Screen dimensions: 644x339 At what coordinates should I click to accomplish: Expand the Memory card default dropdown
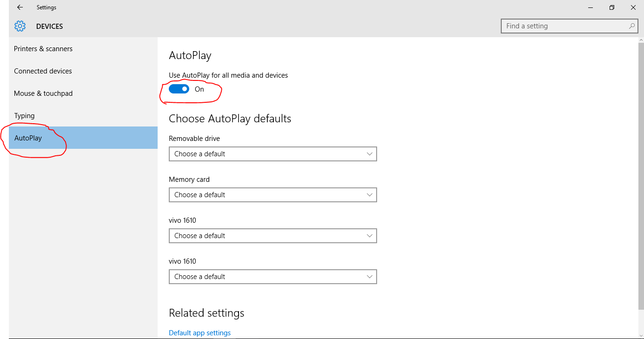[x=272, y=194]
